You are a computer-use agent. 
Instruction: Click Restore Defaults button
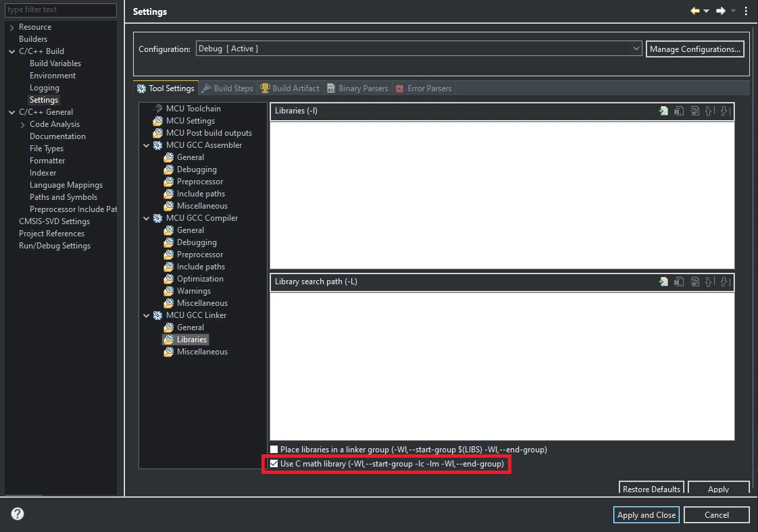pos(651,489)
